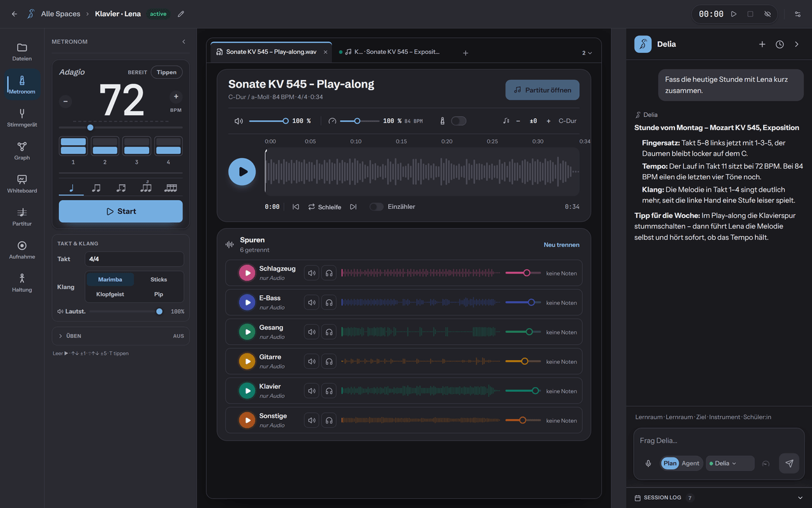Toggle Schleife loop mode
The height and width of the screenshot is (508, 812).
pos(325,207)
